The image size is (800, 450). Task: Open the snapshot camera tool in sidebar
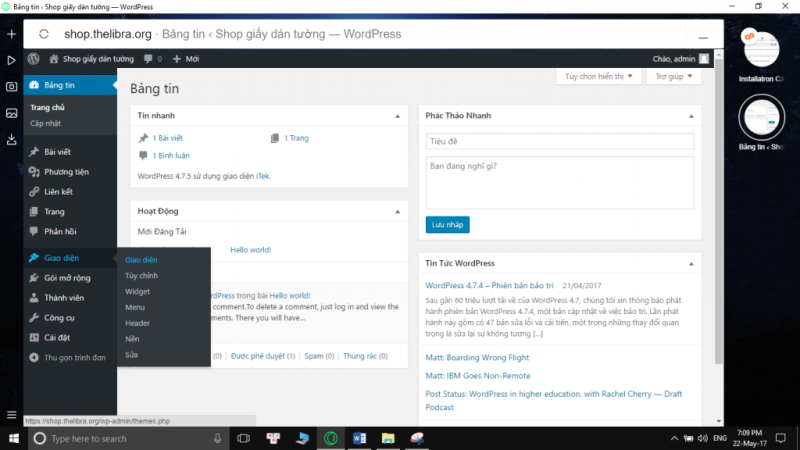pyautogui.click(x=11, y=86)
